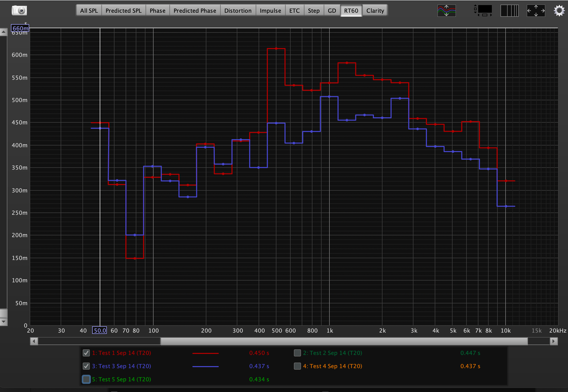Viewport: 568px width, 392px height.
Task: Click the camera capture graph icon
Action: click(19, 10)
